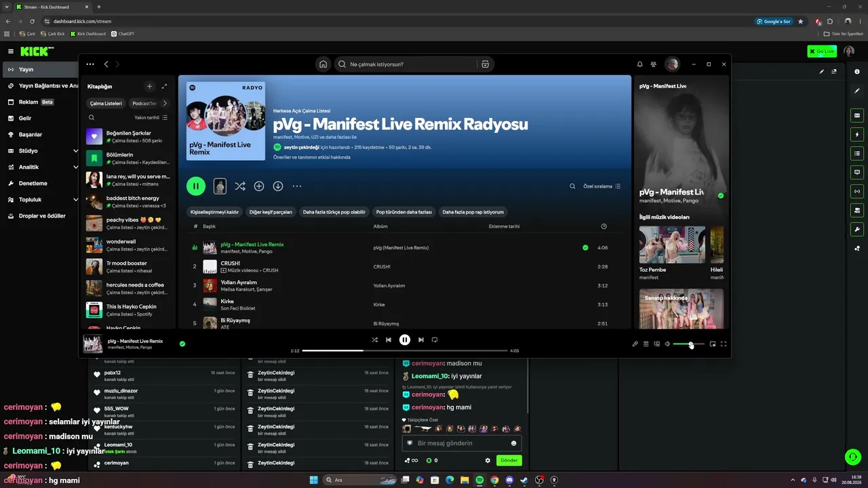Image resolution: width=868 pixels, height=488 pixels.
Task: Expand Kitaplığın library panel to full view
Action: pos(164,86)
